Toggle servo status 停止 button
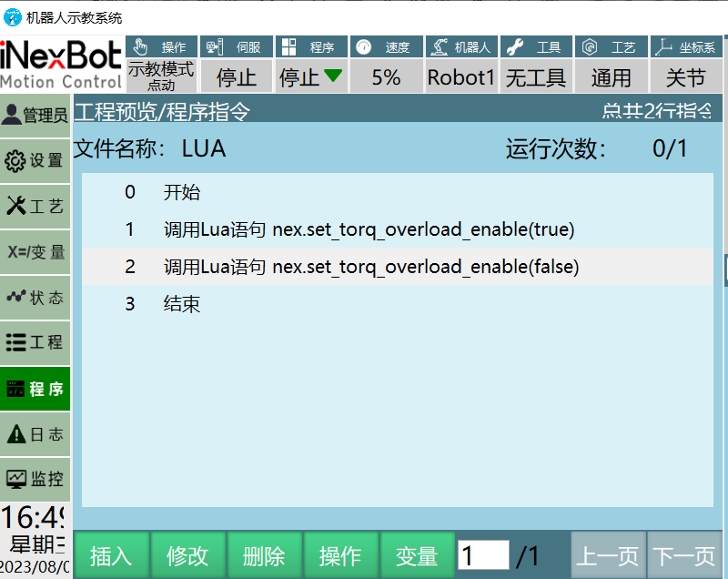Image resolution: width=728 pixels, height=579 pixels. [236, 77]
